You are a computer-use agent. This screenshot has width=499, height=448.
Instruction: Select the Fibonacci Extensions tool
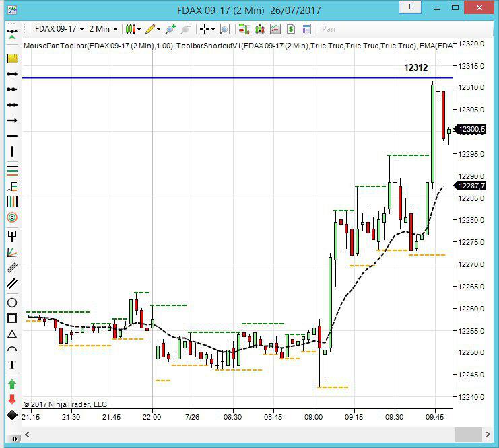(12, 186)
